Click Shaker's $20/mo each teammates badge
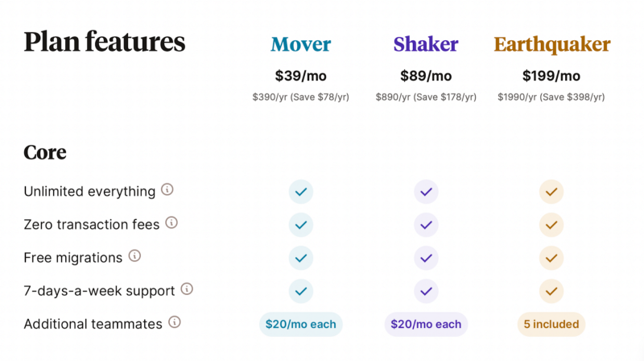This screenshot has width=644, height=361. [x=426, y=324]
